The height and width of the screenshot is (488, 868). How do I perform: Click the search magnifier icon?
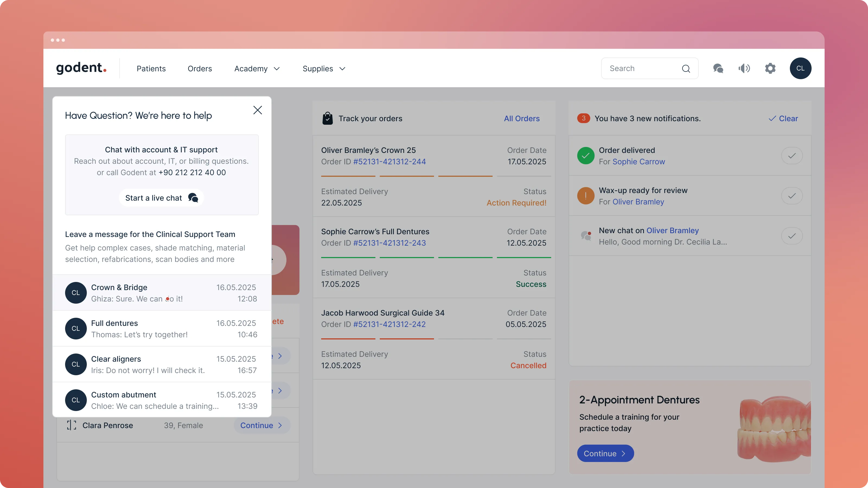(x=686, y=68)
